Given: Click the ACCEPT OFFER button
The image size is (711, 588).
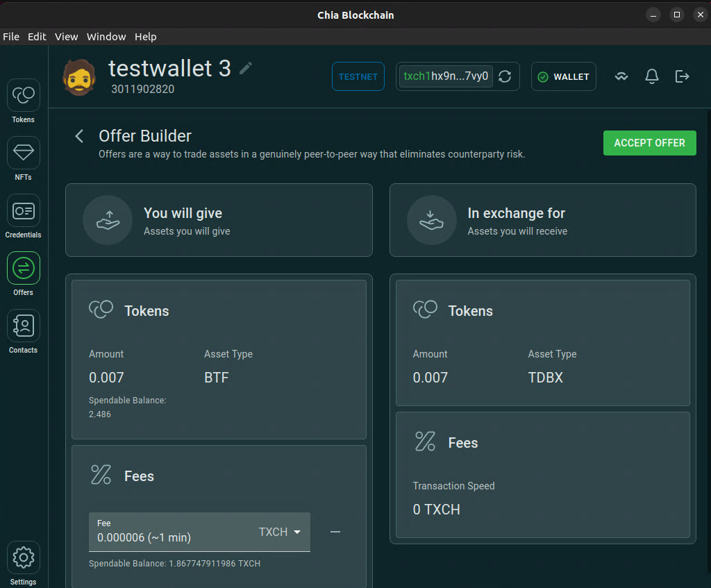Looking at the screenshot, I should [649, 143].
